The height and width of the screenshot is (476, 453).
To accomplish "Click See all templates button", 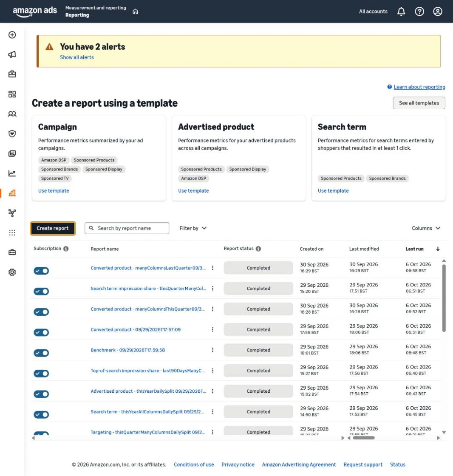I will [419, 103].
